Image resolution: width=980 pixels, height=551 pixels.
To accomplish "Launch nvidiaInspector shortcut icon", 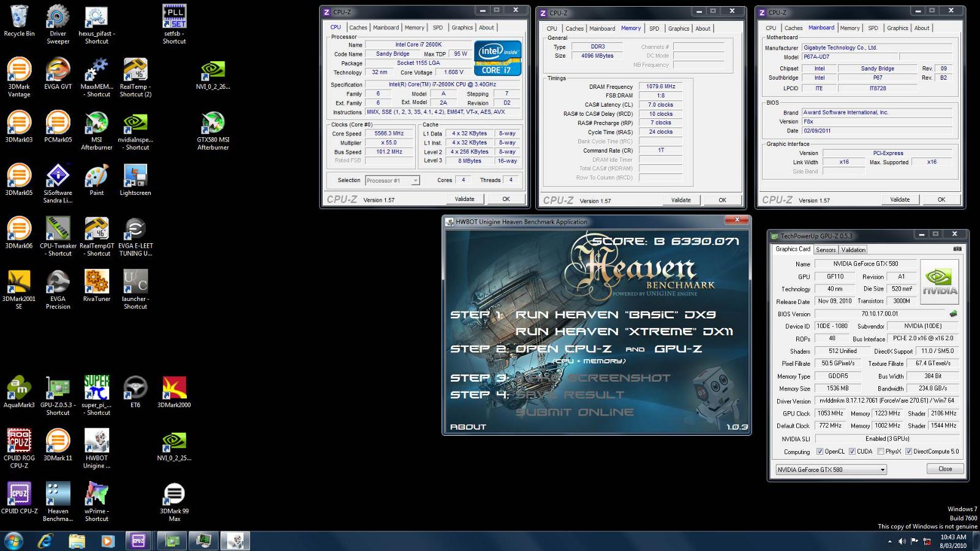I will click(135, 131).
